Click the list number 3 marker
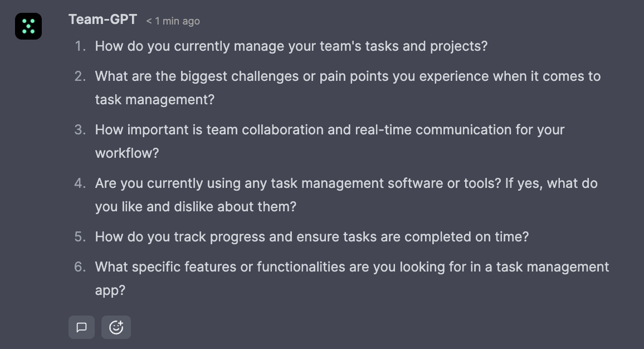The width and height of the screenshot is (644, 349). (x=80, y=129)
